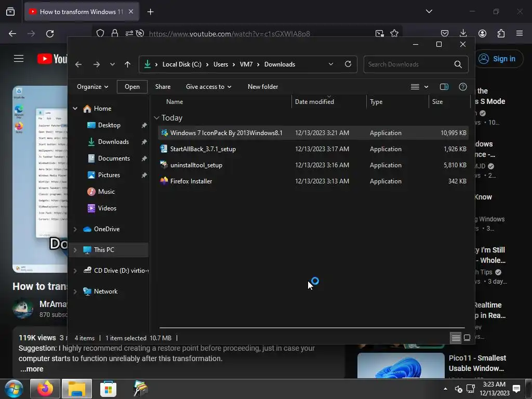The width and height of the screenshot is (532, 399).
Task: Open the Organize menu
Action: pos(92,87)
